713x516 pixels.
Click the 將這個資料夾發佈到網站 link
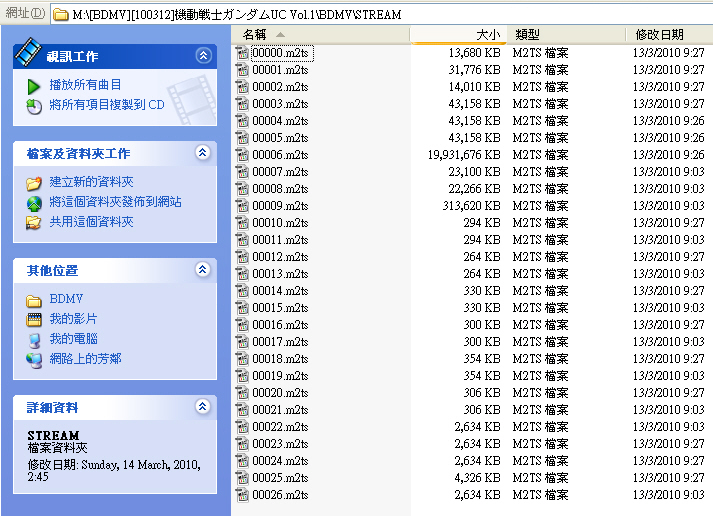115,202
